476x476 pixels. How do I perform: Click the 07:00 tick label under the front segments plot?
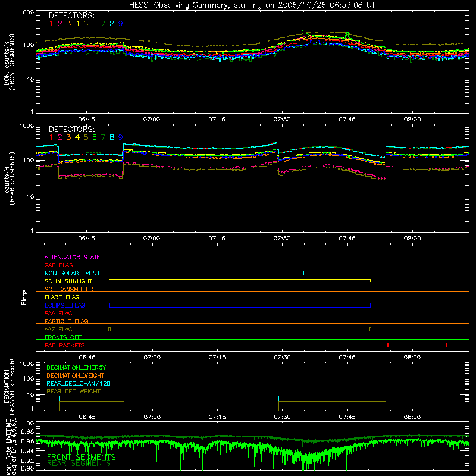click(x=152, y=120)
